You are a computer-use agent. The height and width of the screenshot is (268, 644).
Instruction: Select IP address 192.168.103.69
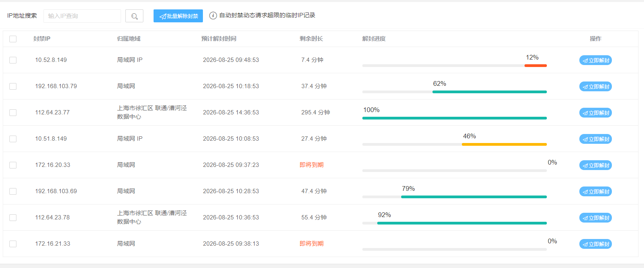pyautogui.click(x=56, y=191)
